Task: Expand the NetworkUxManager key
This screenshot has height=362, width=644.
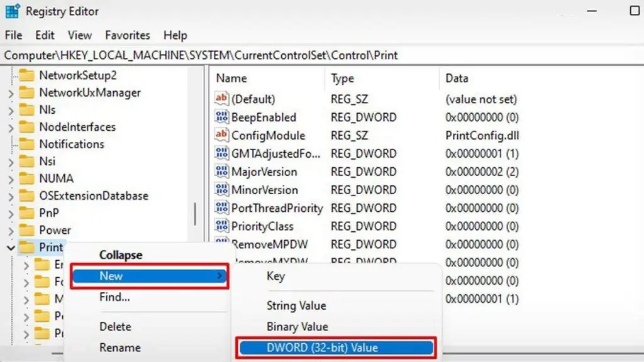Action: 11,94
